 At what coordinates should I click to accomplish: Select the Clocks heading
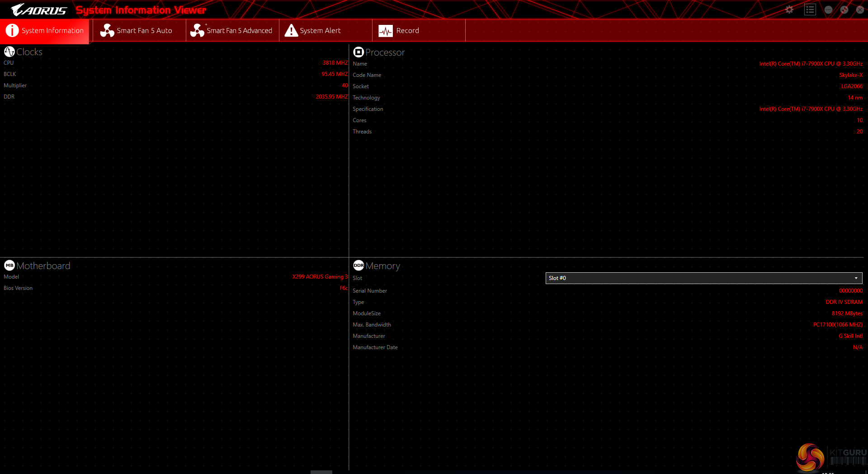pyautogui.click(x=29, y=52)
